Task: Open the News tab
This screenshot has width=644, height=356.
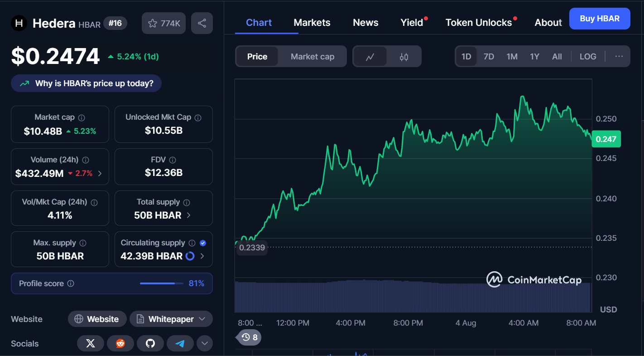Action: coord(365,23)
